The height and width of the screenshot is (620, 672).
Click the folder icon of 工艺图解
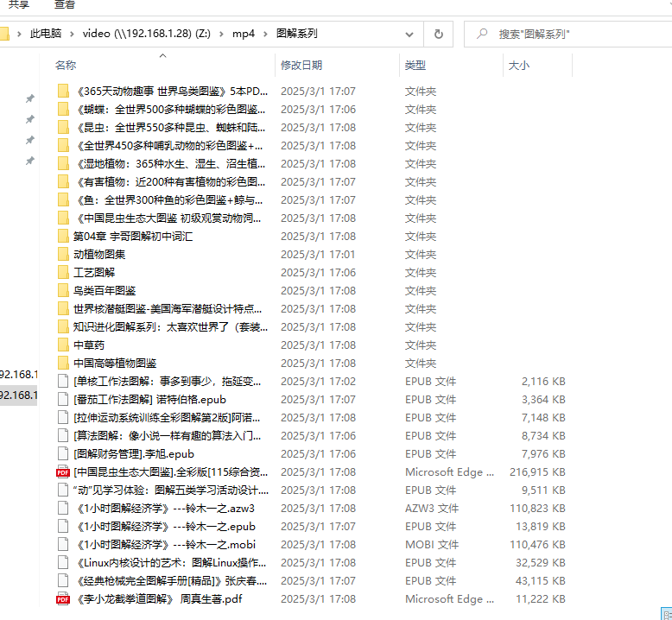point(62,272)
